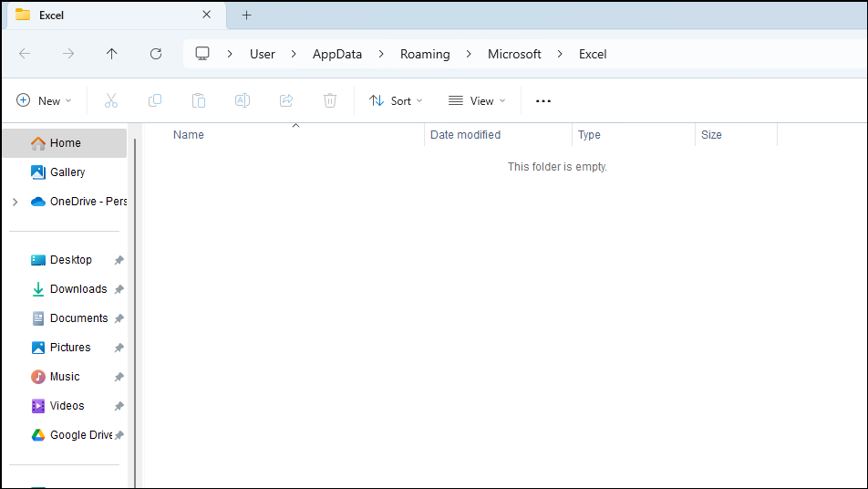Click the Copy icon in toolbar
This screenshot has height=489, width=868.
click(155, 100)
